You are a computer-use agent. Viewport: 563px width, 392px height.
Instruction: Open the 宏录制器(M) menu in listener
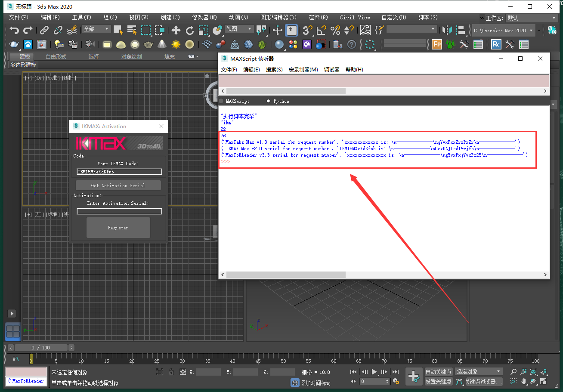303,70
